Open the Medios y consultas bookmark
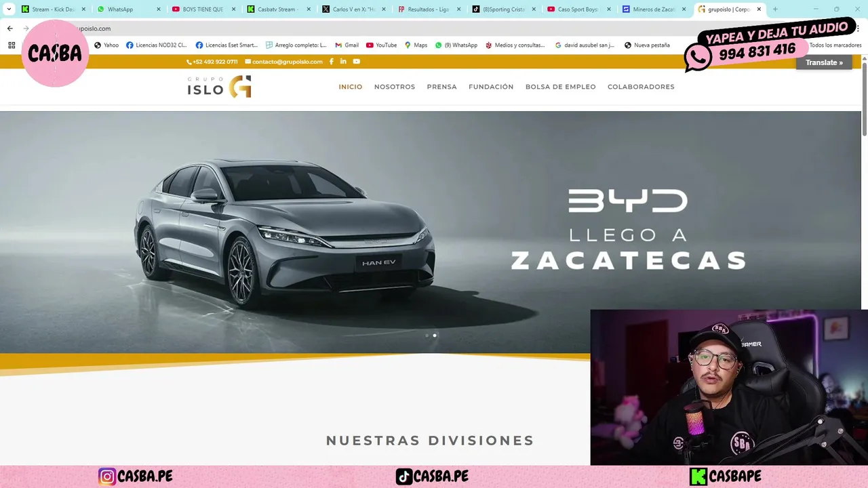The height and width of the screenshot is (488, 868). 515,45
